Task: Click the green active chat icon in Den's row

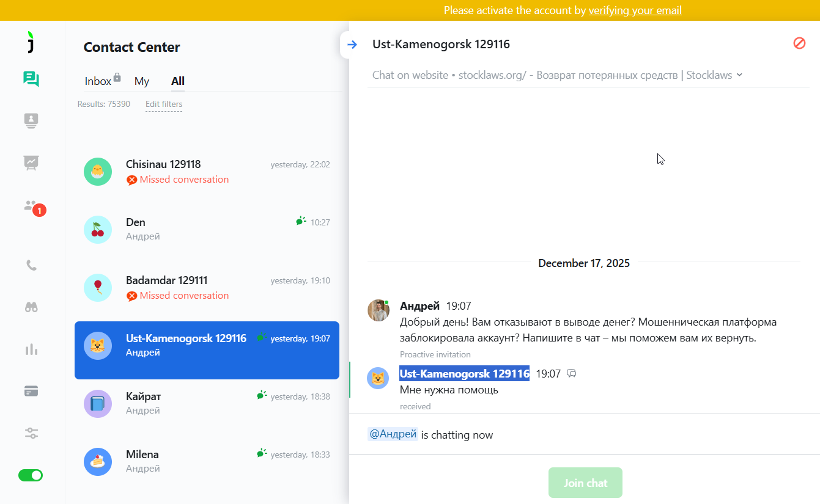Action: tap(301, 221)
